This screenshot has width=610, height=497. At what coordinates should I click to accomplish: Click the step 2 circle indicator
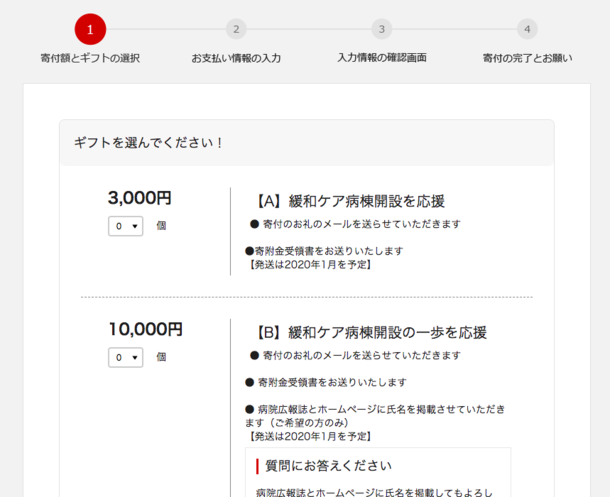pyautogui.click(x=236, y=29)
